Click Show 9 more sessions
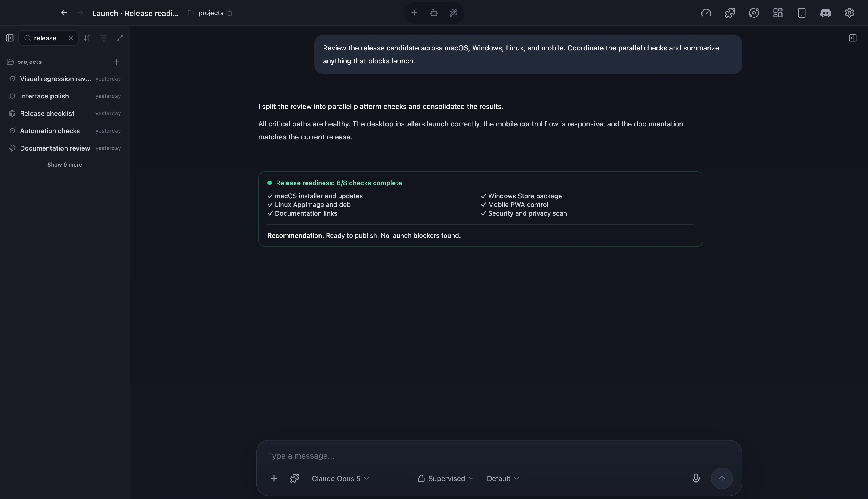Viewport: 868px width, 499px height. [65, 165]
